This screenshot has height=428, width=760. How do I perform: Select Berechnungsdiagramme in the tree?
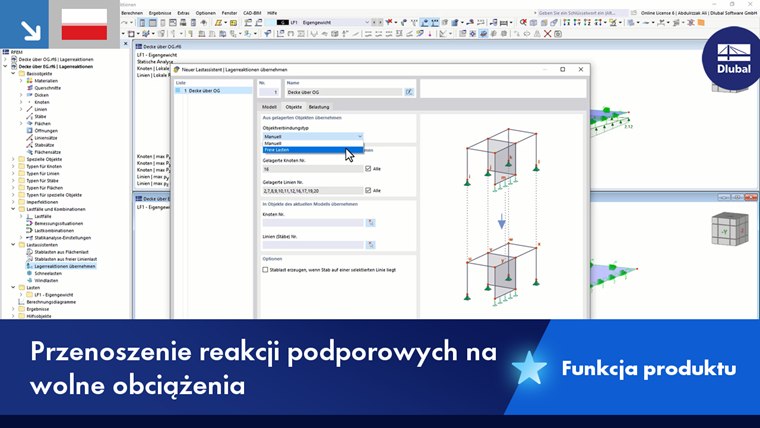(51, 302)
